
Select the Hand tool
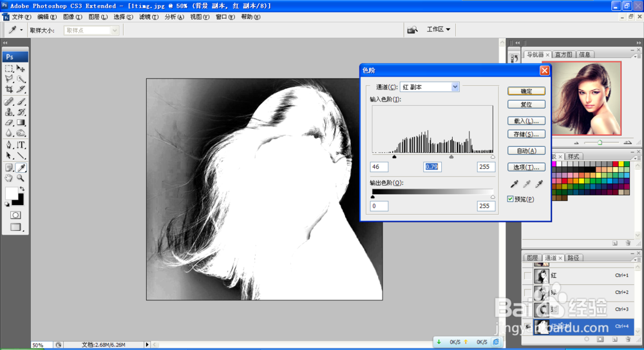pyautogui.click(x=9, y=178)
